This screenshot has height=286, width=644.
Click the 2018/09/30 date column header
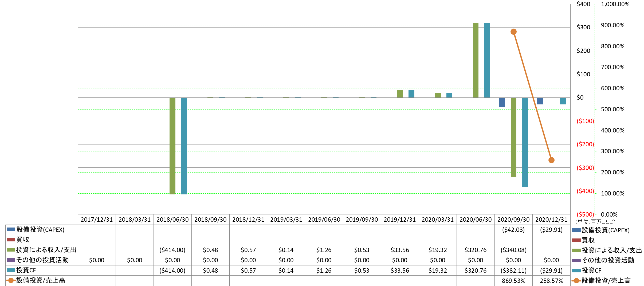(210, 220)
